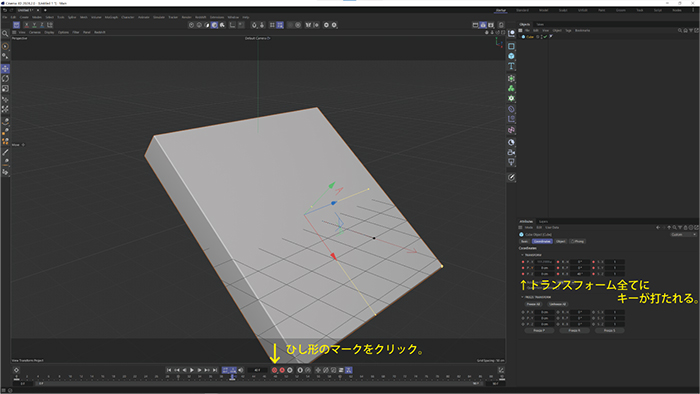The height and width of the screenshot is (394, 700).
Task: Open the Animate menu
Action: click(x=144, y=17)
